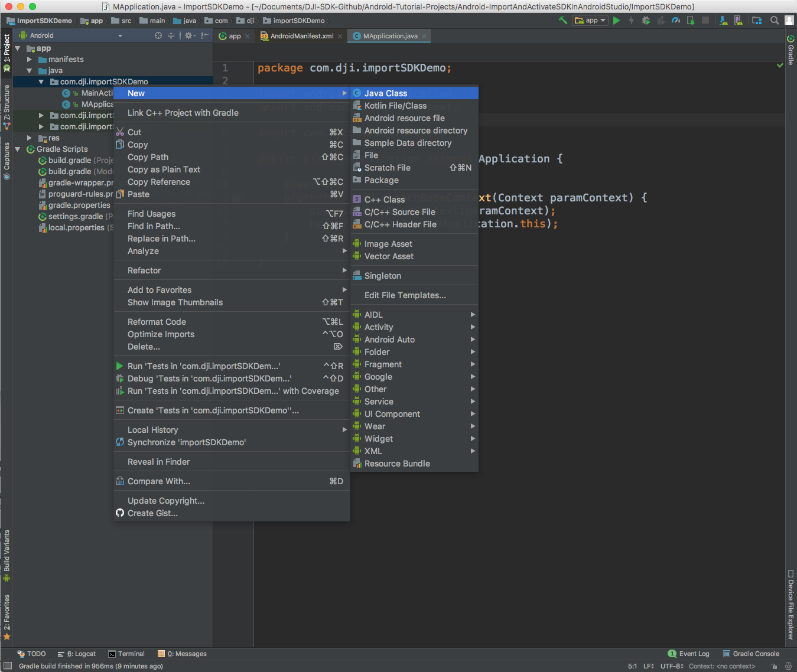
Task: Click the Make Project hammer icon
Action: (x=562, y=20)
